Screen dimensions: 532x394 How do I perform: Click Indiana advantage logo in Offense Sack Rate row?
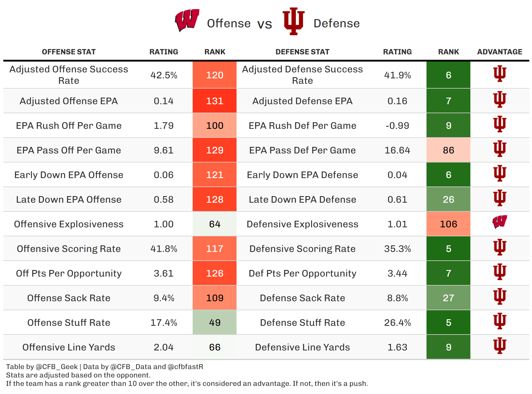coord(500,296)
